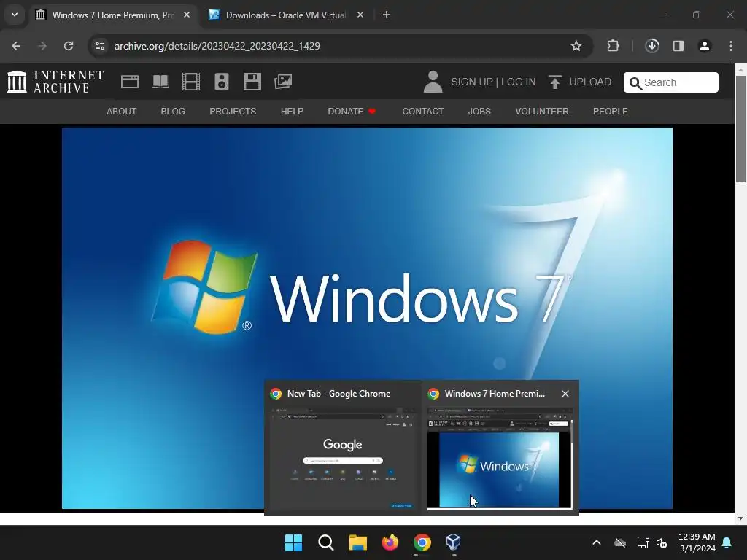This screenshot has width=747, height=560.
Task: Click the UPLOAD link text
Action: [590, 82]
